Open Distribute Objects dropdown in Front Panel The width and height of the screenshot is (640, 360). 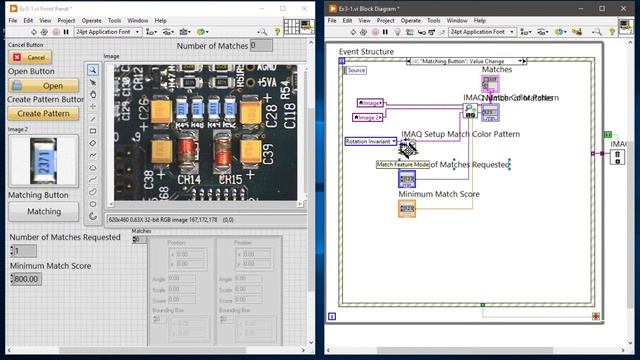tap(168, 32)
